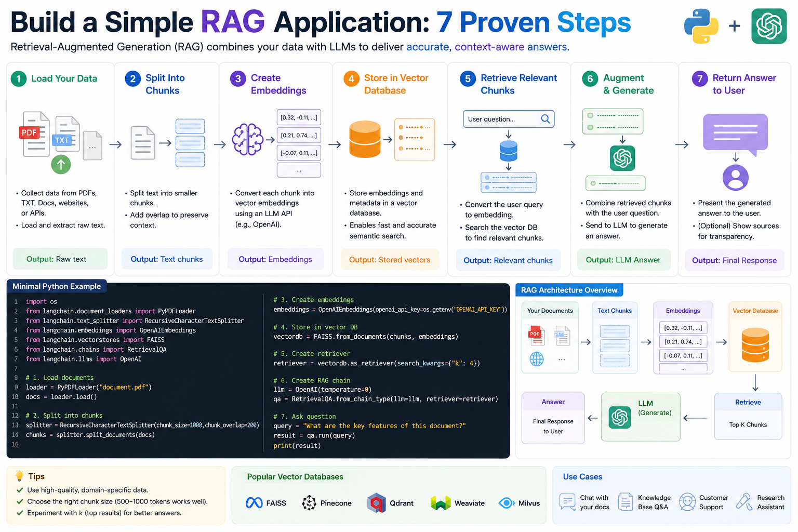
Task: Click the Output: Embeddings box
Action: 275,259
